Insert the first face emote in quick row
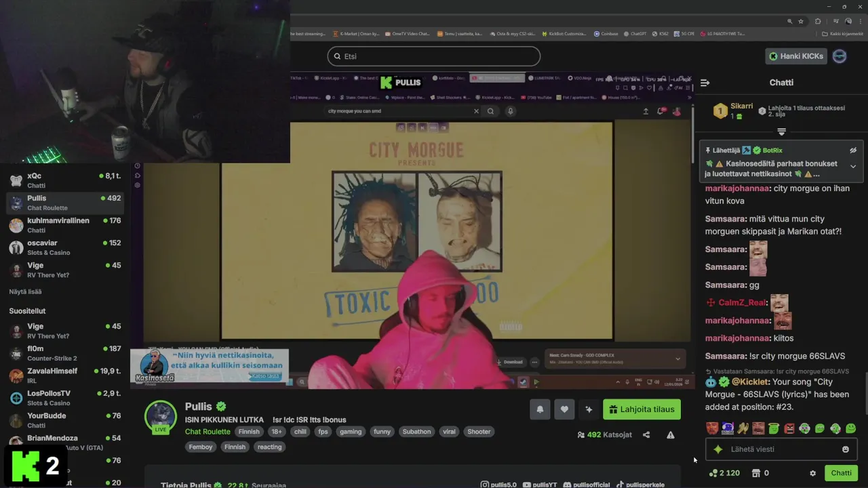 pyautogui.click(x=712, y=428)
